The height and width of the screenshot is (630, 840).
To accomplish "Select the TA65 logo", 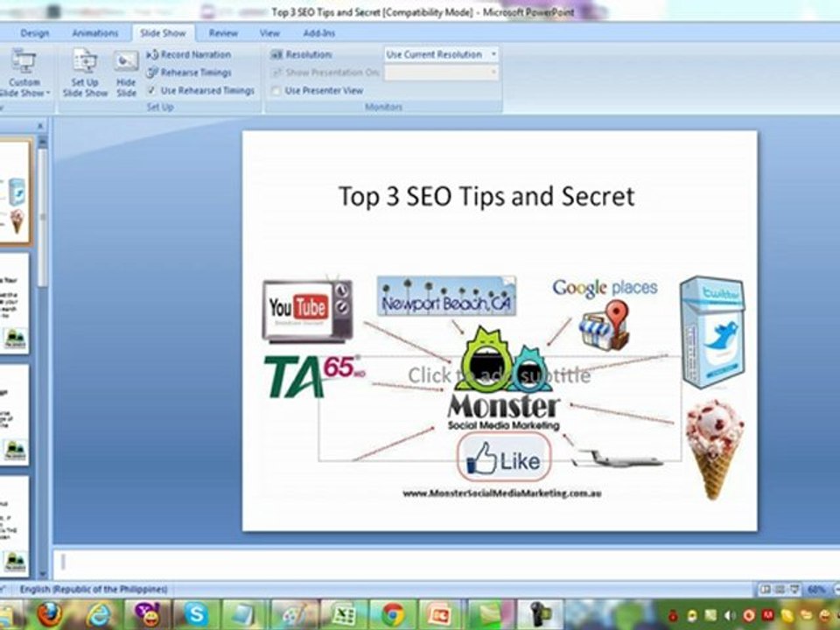I will 314,376.
